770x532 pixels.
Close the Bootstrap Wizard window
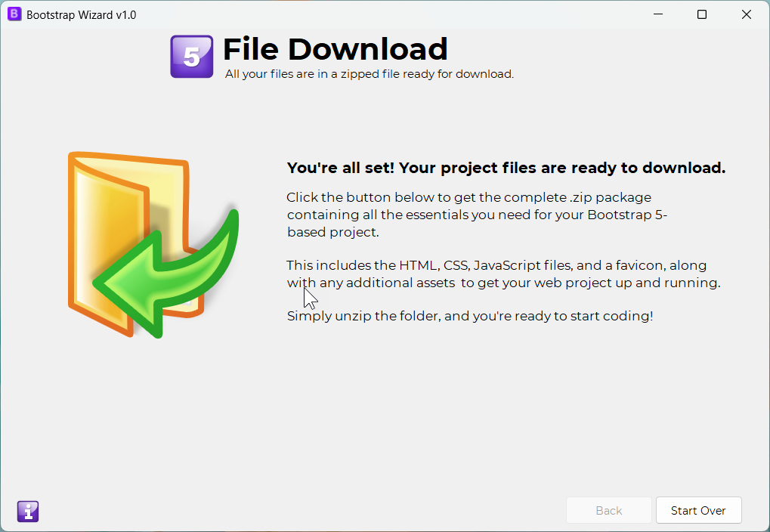tap(747, 14)
